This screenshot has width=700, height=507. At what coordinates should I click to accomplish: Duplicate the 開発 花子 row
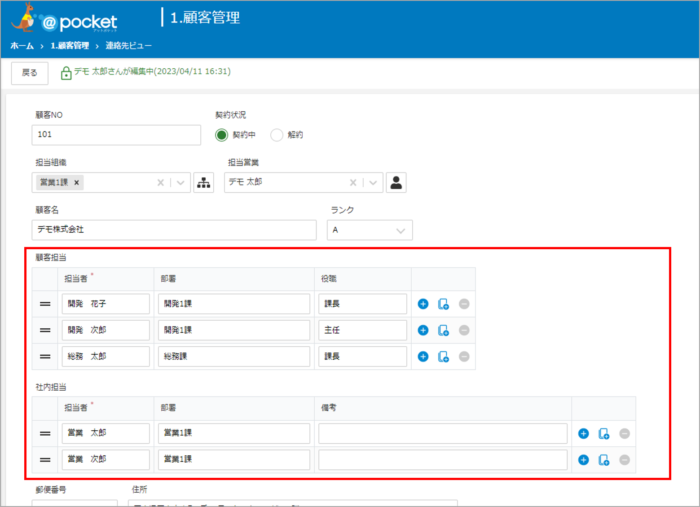point(443,304)
